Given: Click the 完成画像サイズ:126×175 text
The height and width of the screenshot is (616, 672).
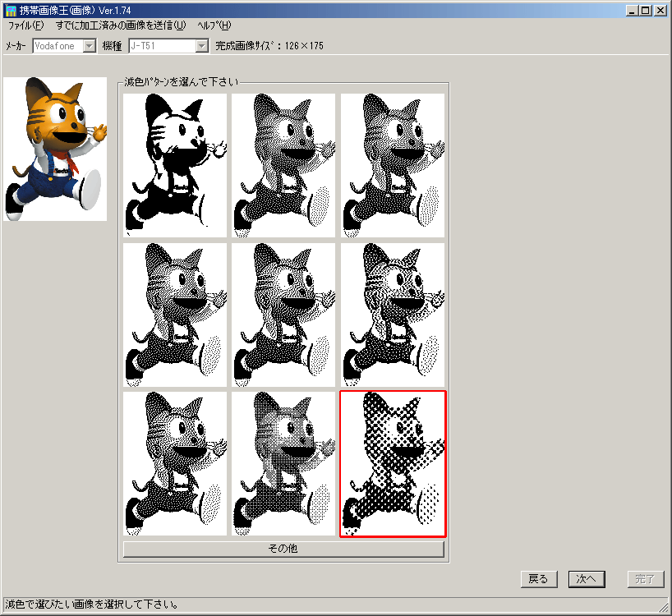Looking at the screenshot, I should pyautogui.click(x=269, y=46).
